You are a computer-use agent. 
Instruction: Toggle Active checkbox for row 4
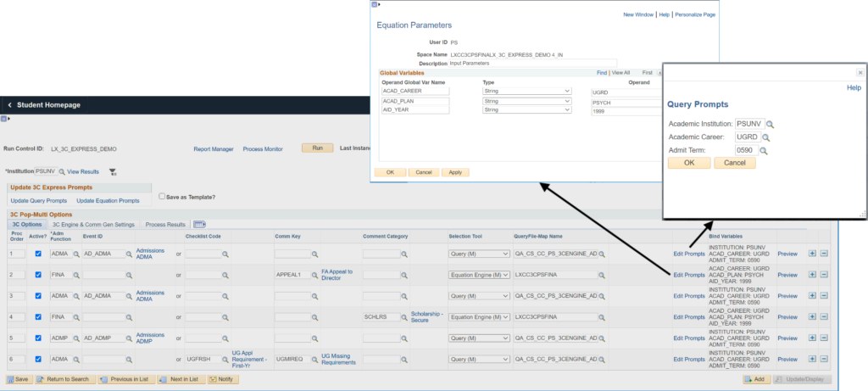(x=38, y=318)
